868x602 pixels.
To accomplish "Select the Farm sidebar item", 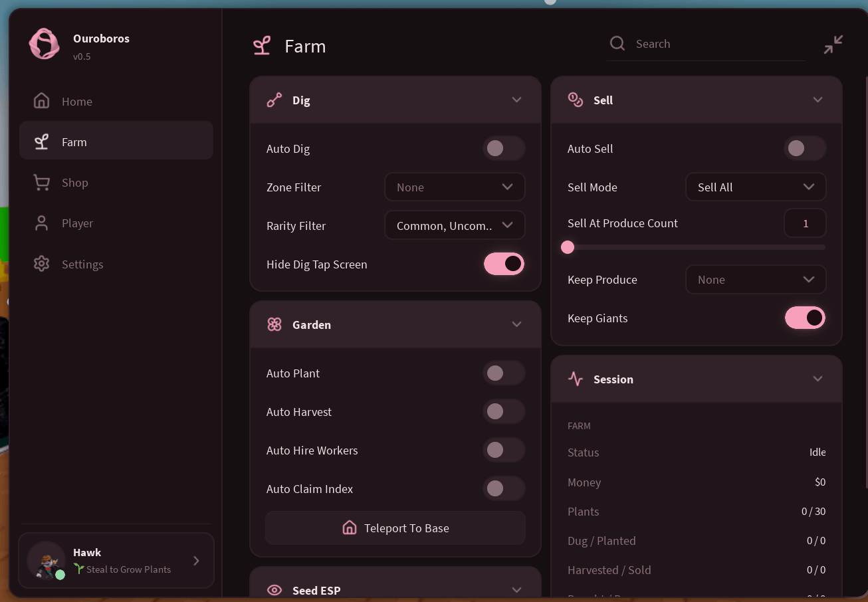I will 116,140.
